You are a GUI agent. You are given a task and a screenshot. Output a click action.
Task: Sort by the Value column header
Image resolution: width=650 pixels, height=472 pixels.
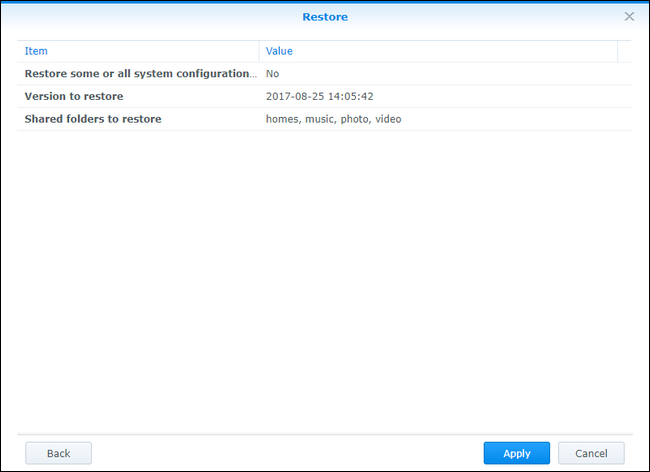point(438,51)
